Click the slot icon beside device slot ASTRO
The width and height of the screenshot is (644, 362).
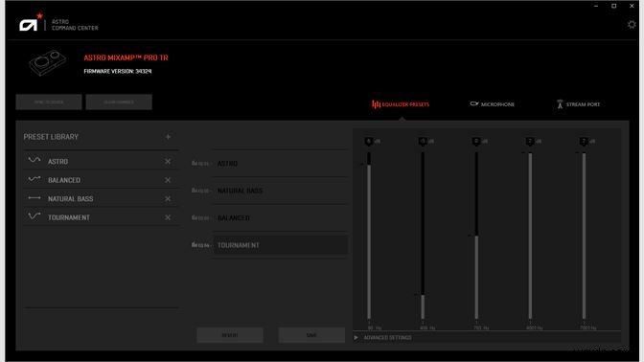point(200,164)
